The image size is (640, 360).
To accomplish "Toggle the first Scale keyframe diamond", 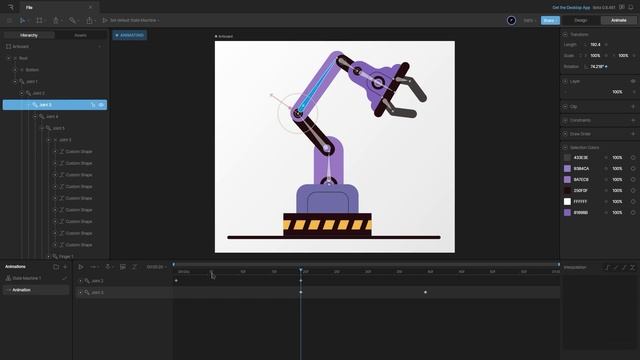I will [x=606, y=56].
